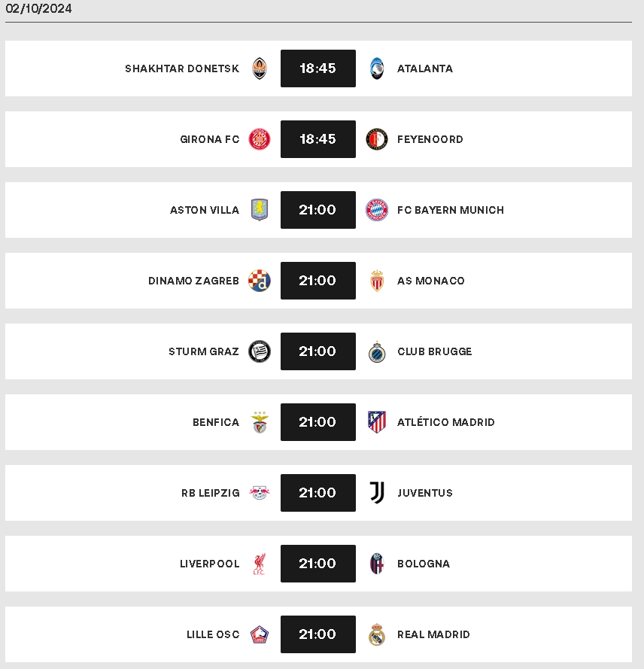
Task: Click the Atlético Madrid team name
Action: click(446, 422)
